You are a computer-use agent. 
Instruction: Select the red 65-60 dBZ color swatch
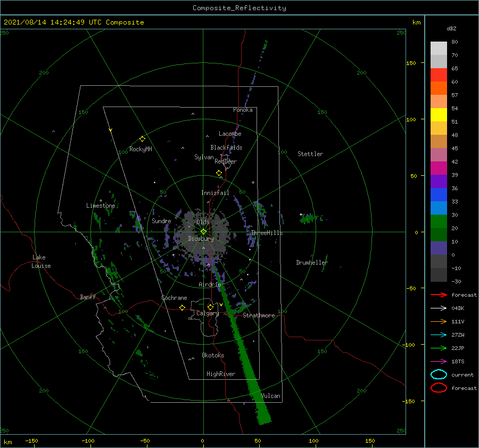[x=439, y=75]
